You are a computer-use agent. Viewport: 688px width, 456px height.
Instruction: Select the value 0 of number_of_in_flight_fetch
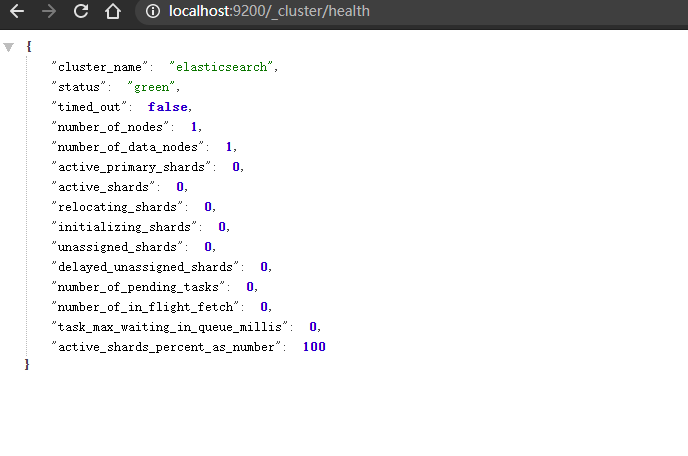click(264, 307)
